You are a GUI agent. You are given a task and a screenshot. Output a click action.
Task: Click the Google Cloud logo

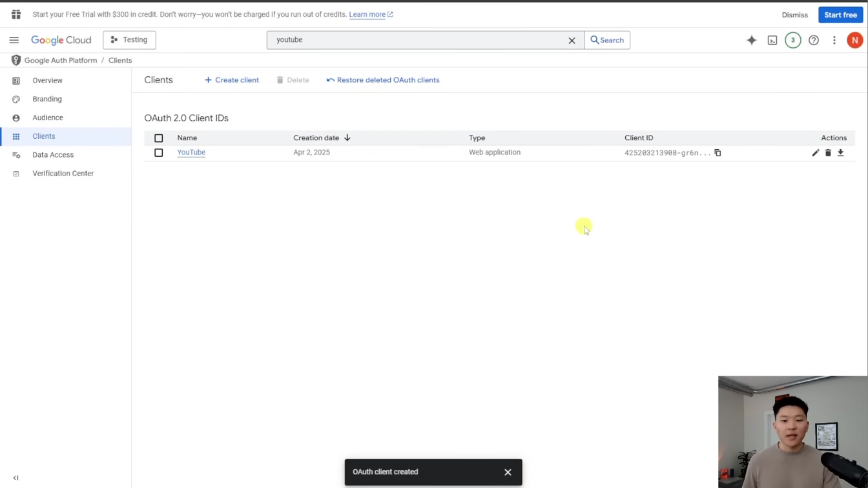[x=61, y=40]
